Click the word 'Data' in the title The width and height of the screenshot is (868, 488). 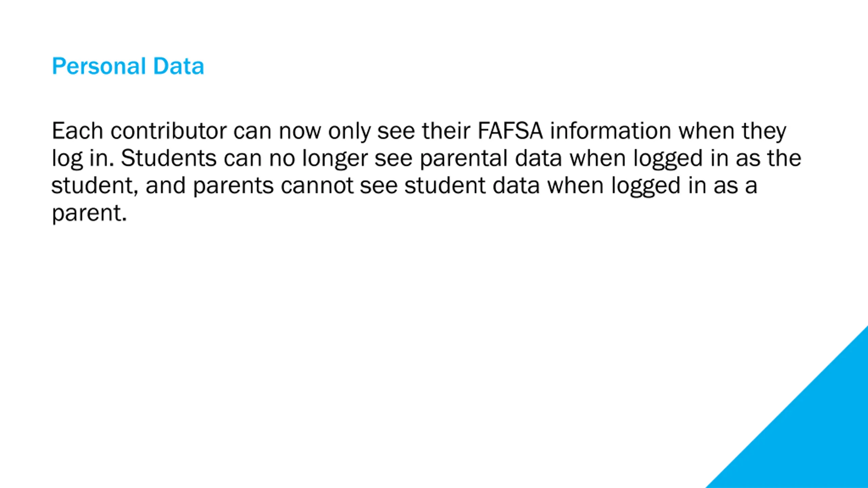pyautogui.click(x=178, y=66)
